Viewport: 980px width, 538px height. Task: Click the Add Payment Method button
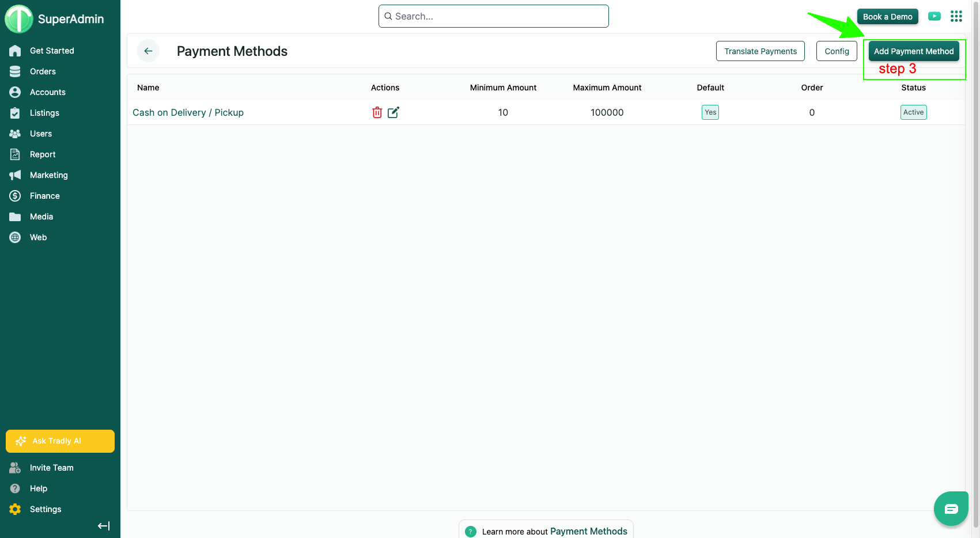914,51
